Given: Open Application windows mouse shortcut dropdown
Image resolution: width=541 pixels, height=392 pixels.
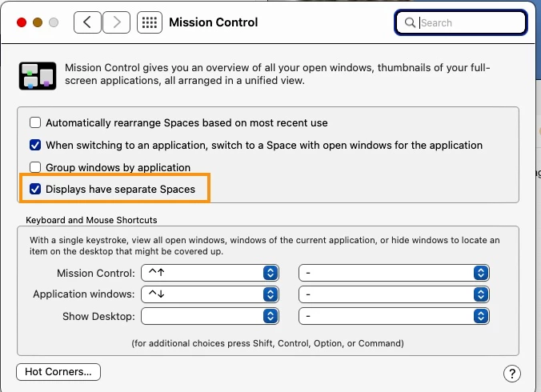Looking at the screenshot, I should (x=394, y=294).
